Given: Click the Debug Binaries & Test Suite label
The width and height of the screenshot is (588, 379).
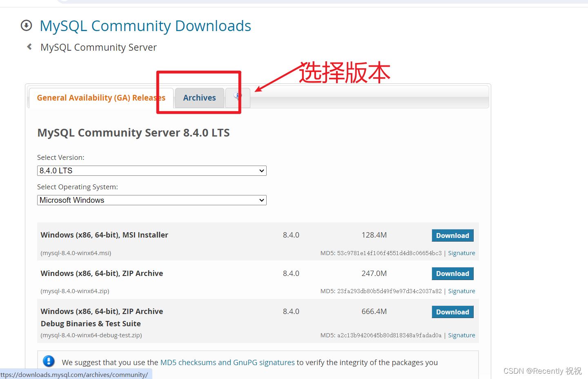Looking at the screenshot, I should click(x=91, y=323).
